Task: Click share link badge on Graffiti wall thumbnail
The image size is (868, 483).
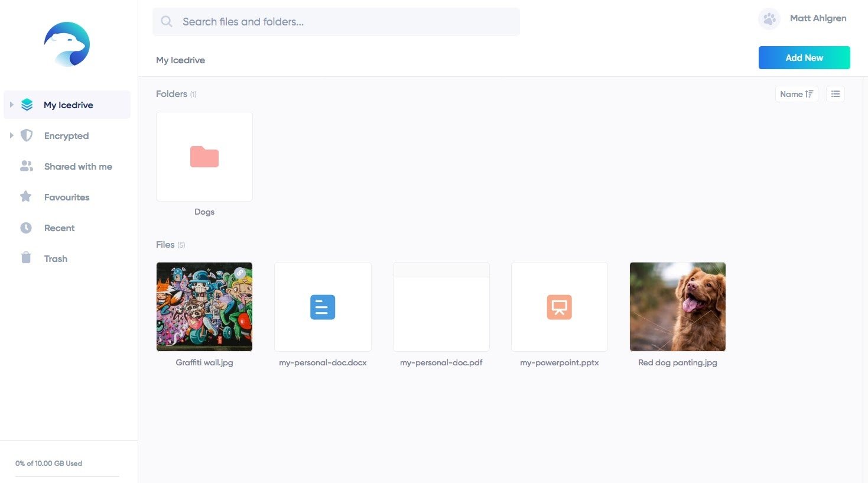Action: pos(239,273)
